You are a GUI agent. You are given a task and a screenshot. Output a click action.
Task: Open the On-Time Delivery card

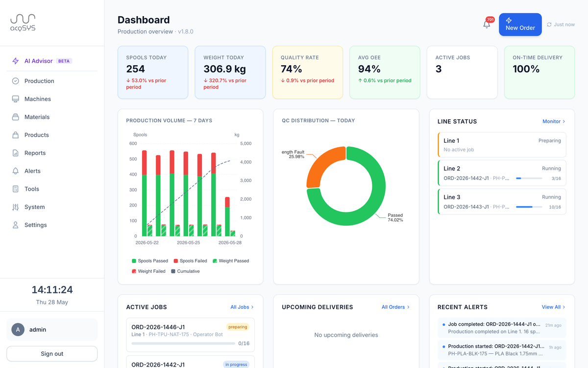539,73
